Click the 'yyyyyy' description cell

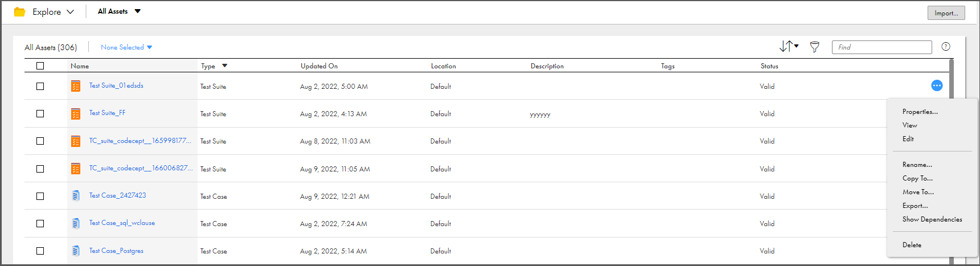click(540, 114)
